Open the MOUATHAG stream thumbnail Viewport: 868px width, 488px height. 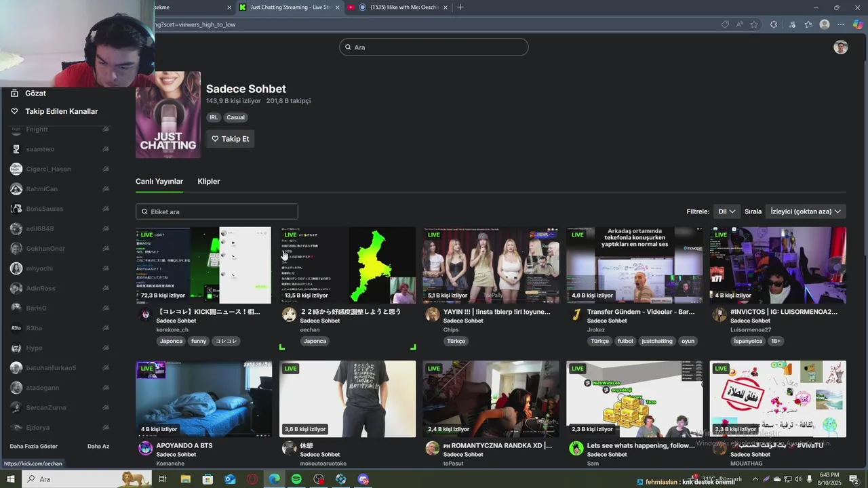pos(778,399)
